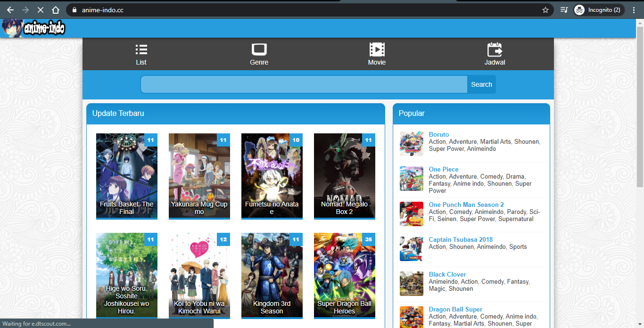Open Nomad: Megalo Box 2 thumbnail
Screen dimensions: 644x328
coord(345,176)
